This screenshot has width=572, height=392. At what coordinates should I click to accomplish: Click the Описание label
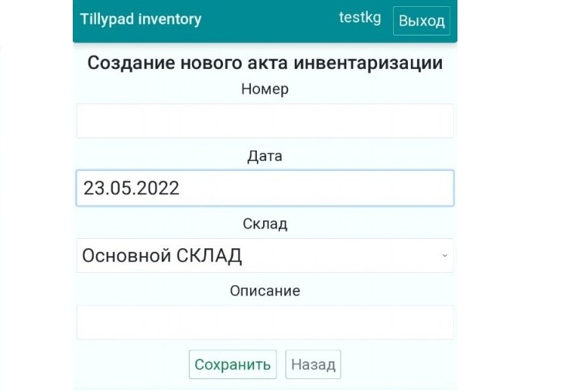coord(265,291)
